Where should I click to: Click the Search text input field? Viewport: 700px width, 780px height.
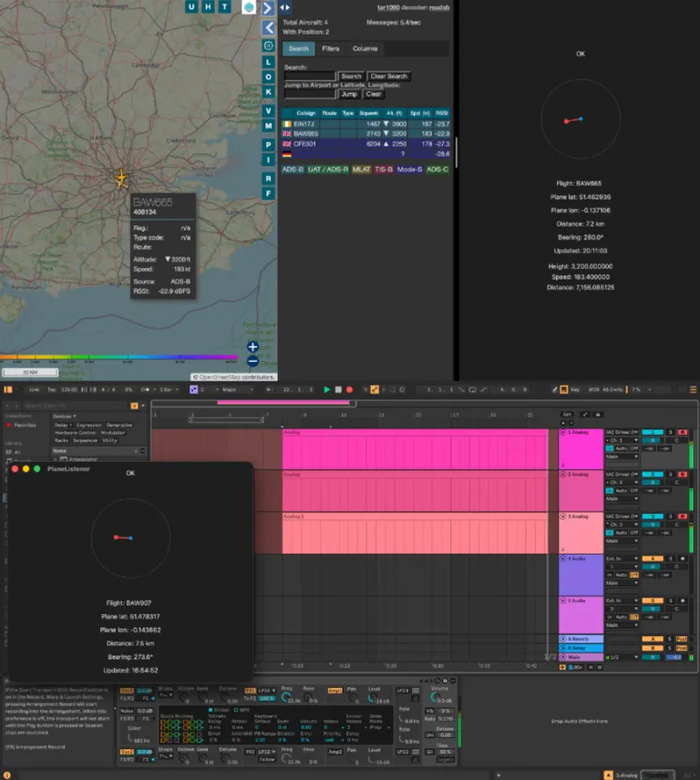click(310, 77)
